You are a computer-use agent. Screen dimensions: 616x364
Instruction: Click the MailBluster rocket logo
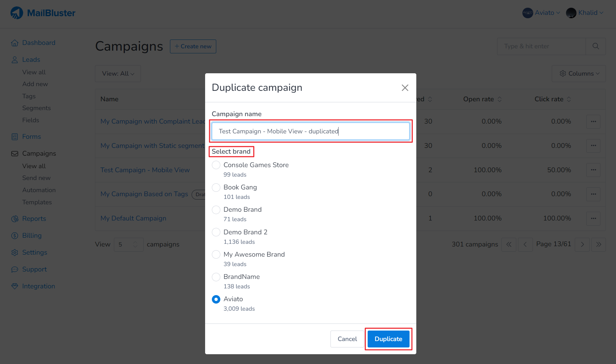click(x=17, y=13)
